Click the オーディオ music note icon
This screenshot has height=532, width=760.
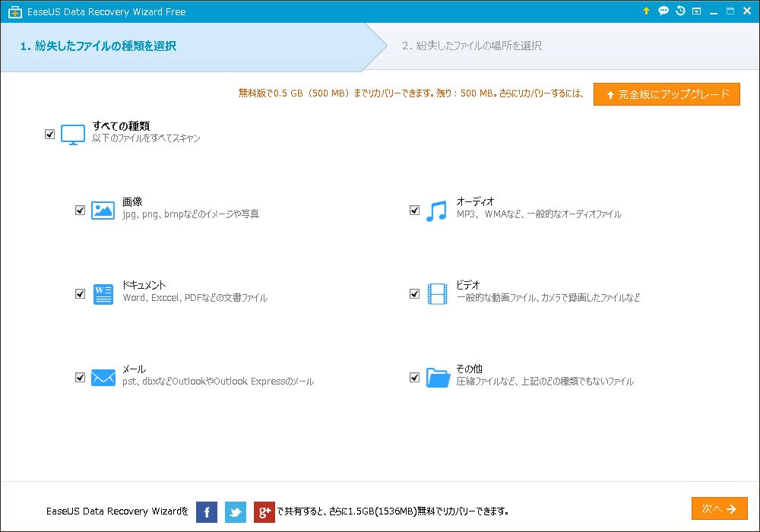tap(437, 211)
